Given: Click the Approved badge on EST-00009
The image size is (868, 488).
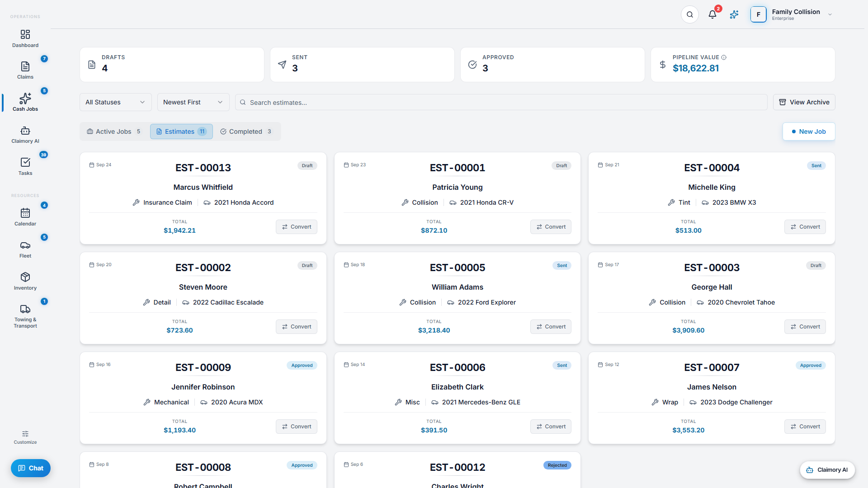Looking at the screenshot, I should tap(302, 366).
